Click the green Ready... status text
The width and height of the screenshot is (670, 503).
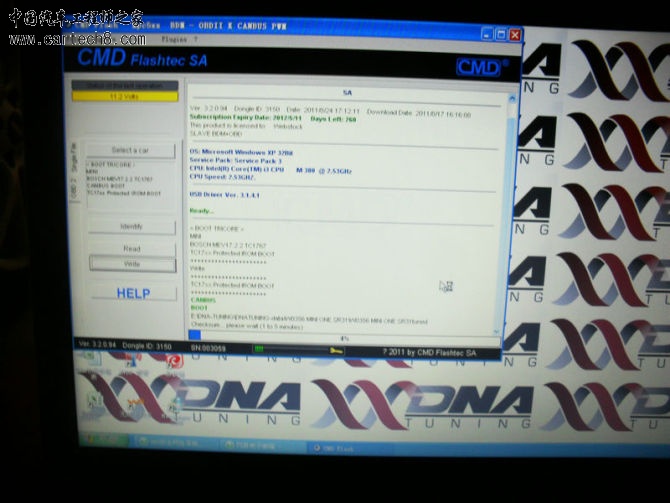click(x=202, y=211)
